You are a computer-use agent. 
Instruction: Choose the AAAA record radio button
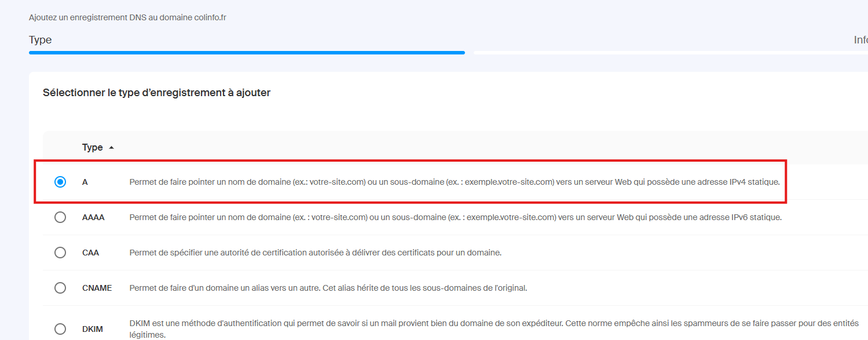tap(60, 217)
